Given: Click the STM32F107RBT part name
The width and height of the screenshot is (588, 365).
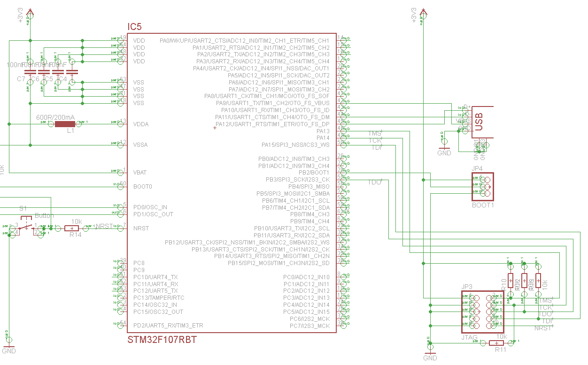Looking at the screenshot, I should 162,340.
